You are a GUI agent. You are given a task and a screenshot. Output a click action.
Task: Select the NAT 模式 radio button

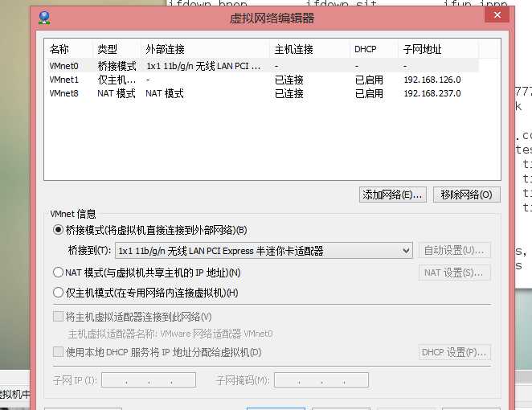click(x=58, y=273)
